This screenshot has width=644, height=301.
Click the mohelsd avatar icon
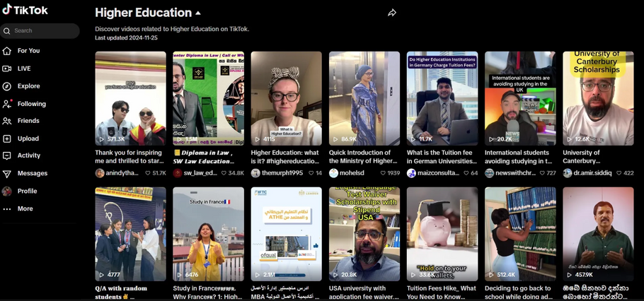click(x=333, y=173)
